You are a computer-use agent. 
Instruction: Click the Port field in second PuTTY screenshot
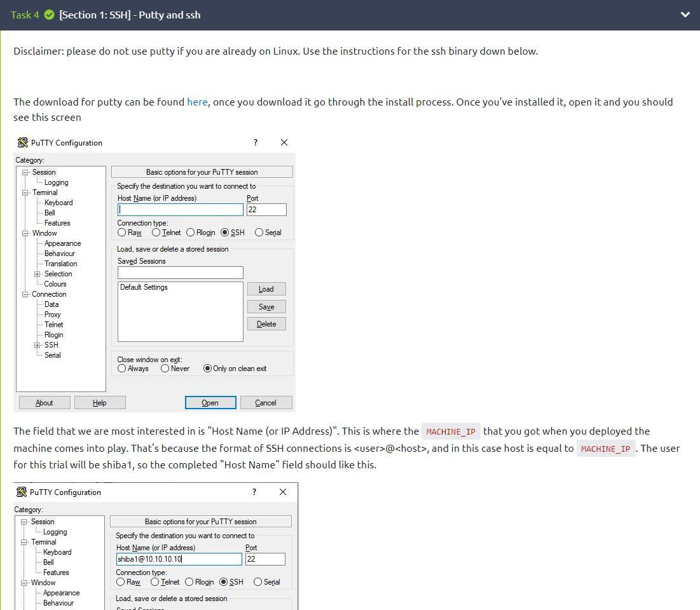265,559
